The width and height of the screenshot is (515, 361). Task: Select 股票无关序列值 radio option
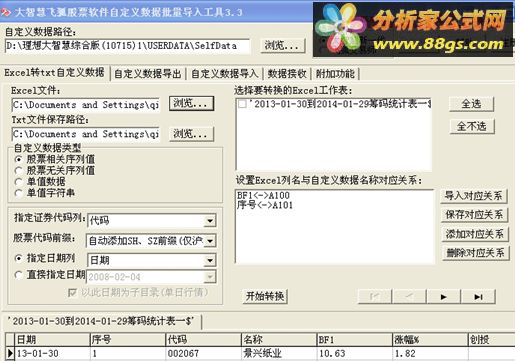(19, 171)
